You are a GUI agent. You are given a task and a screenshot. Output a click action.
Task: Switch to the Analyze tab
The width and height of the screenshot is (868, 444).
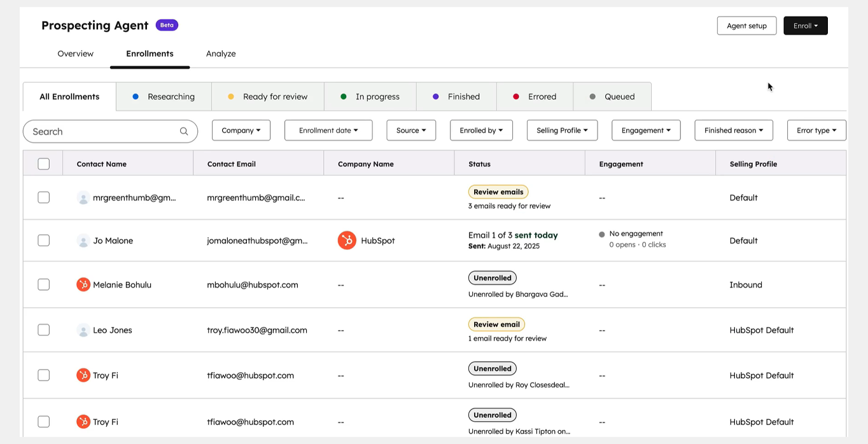coord(221,53)
